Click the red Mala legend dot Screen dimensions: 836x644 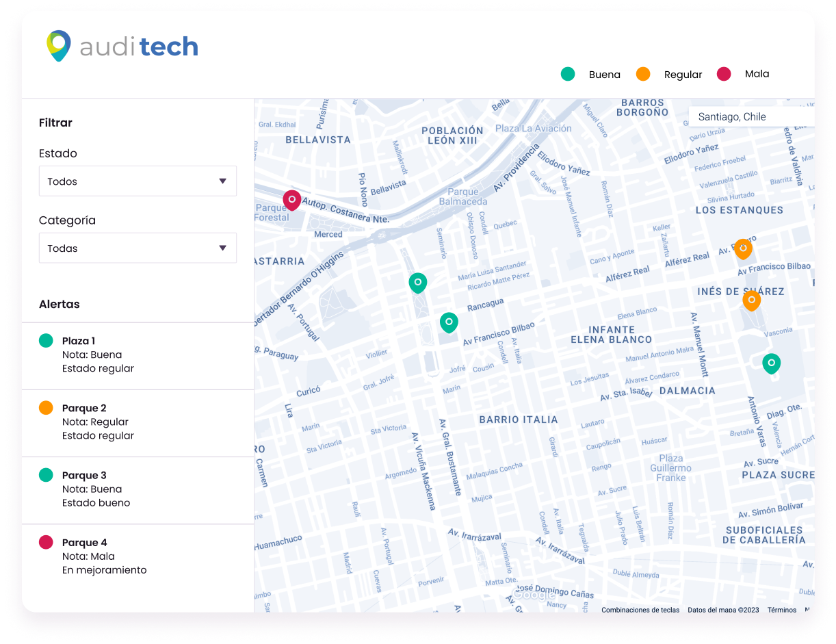coord(724,74)
